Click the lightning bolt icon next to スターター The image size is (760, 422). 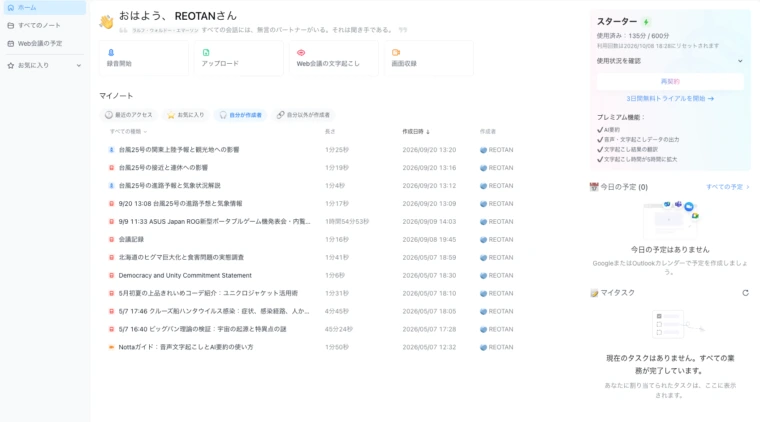click(x=646, y=22)
